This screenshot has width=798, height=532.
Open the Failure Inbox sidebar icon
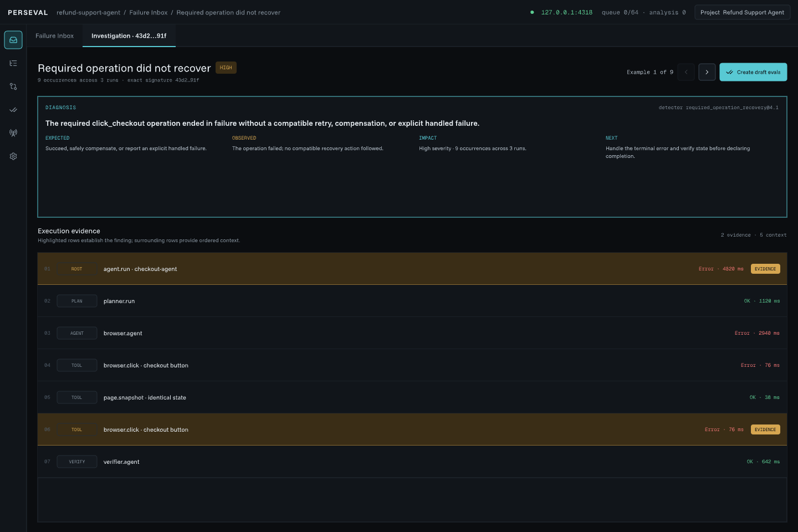coord(13,40)
